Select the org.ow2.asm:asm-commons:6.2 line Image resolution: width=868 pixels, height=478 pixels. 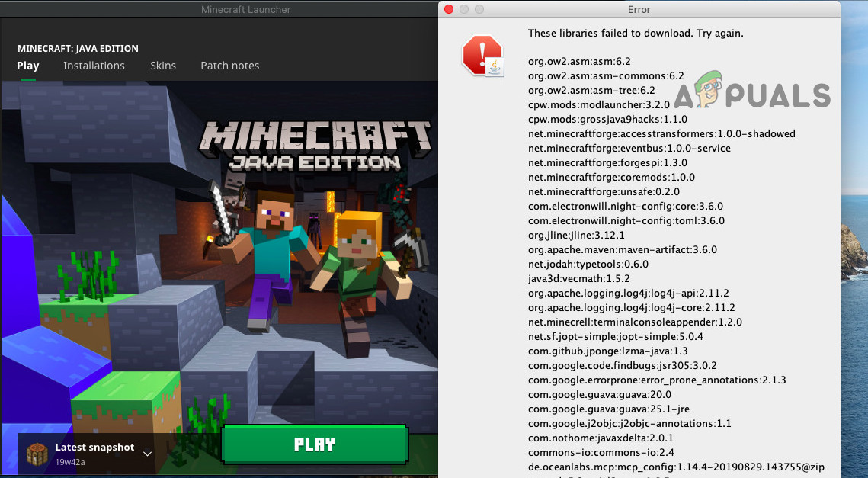coord(606,76)
